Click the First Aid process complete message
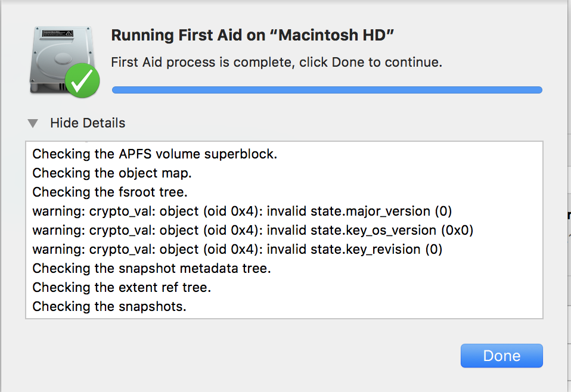This screenshot has width=571, height=392. [277, 62]
